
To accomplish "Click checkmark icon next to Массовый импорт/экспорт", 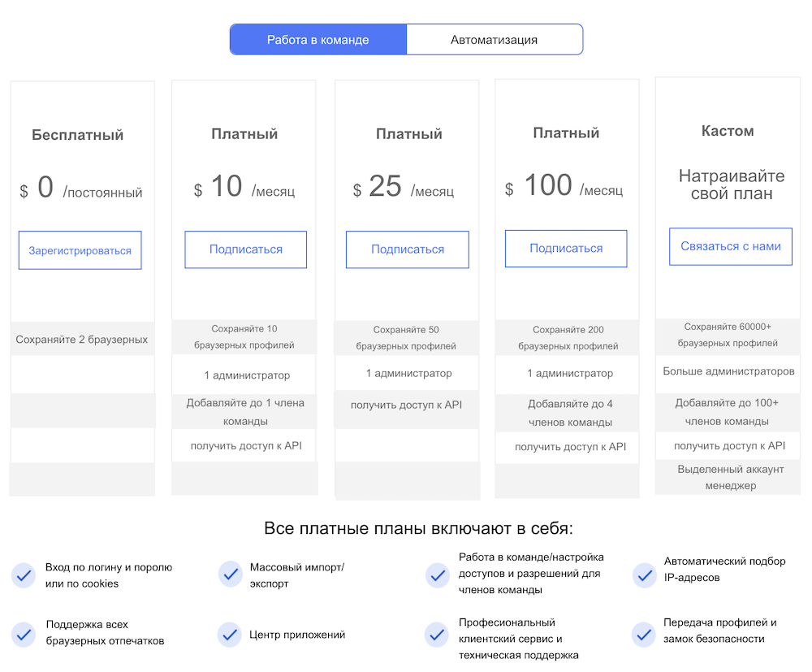I will point(231,574).
